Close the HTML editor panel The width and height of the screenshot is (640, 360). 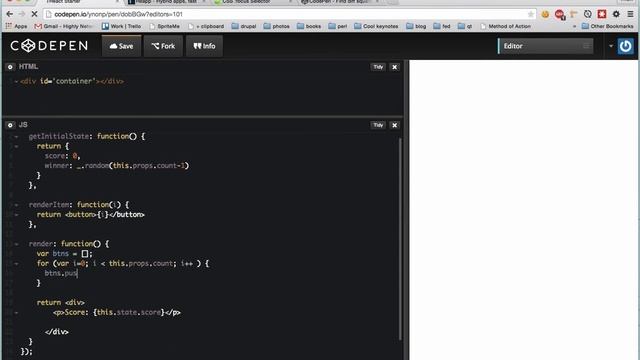(x=394, y=67)
